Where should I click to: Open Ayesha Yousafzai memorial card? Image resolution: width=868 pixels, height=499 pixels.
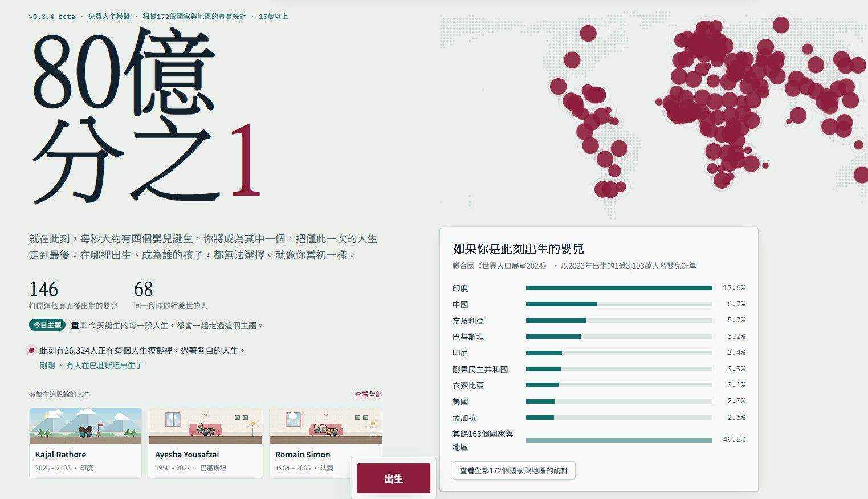[x=205, y=443]
